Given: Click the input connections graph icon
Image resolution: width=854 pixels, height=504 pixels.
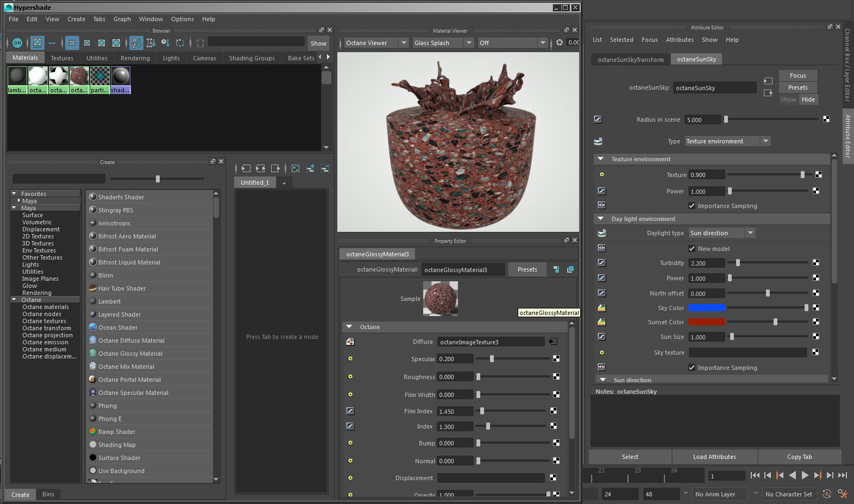Looking at the screenshot, I should pyautogui.click(x=246, y=168).
